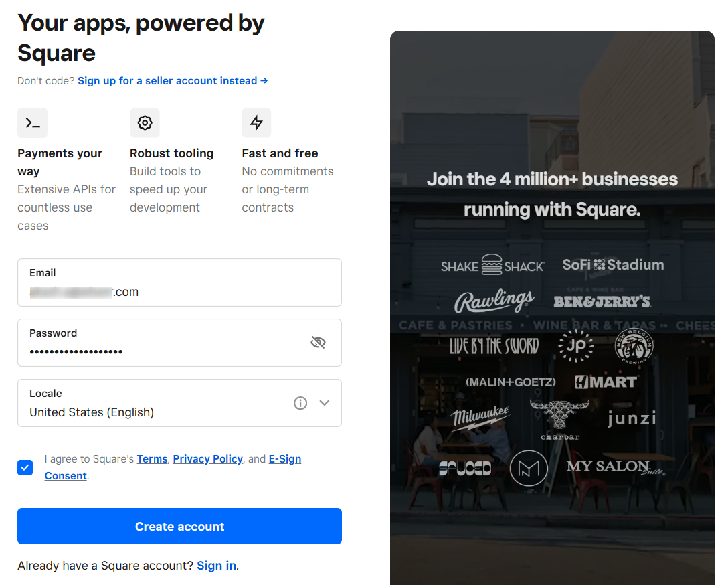Click the circular M logo
The height and width of the screenshot is (585, 728).
(x=529, y=468)
